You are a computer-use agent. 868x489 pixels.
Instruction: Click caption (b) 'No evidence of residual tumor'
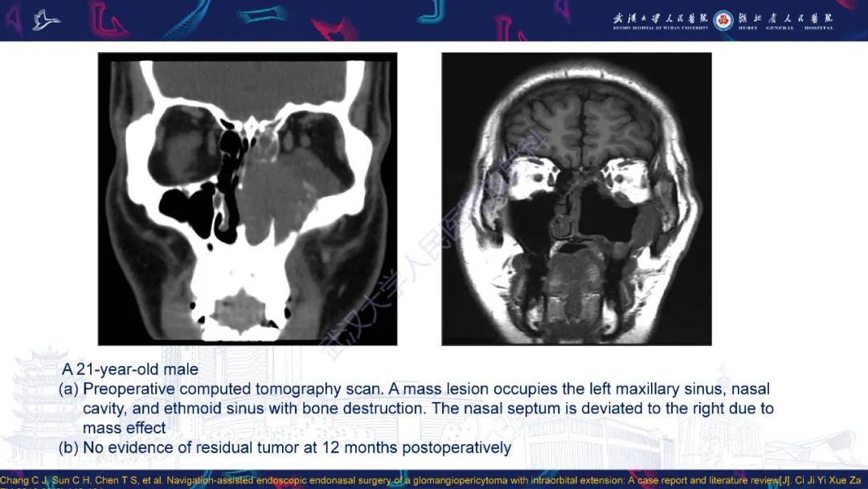click(285, 447)
